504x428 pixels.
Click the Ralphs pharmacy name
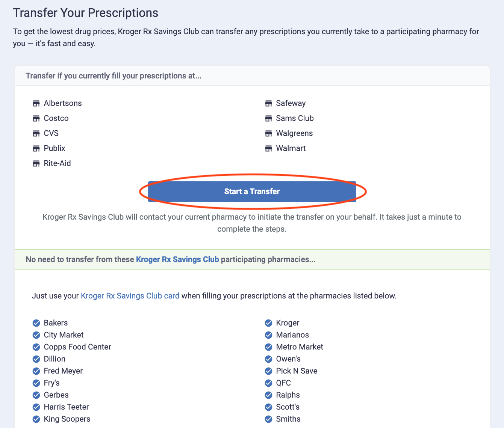pos(288,395)
